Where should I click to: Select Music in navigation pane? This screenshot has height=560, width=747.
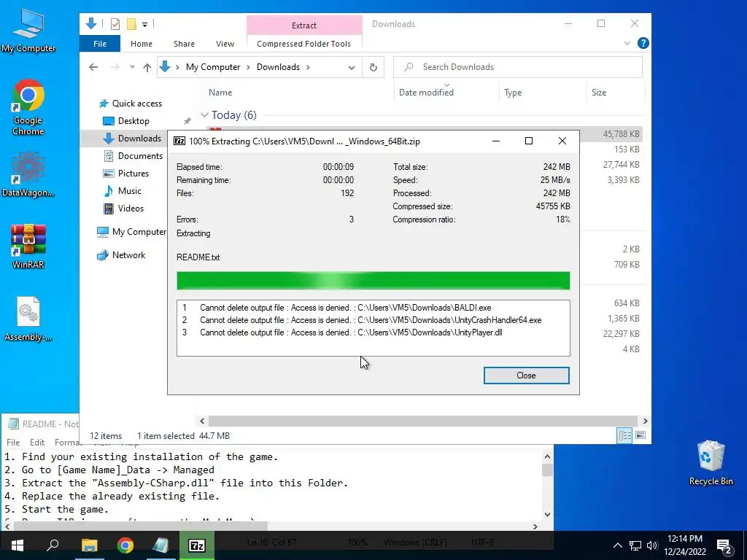tap(123, 191)
